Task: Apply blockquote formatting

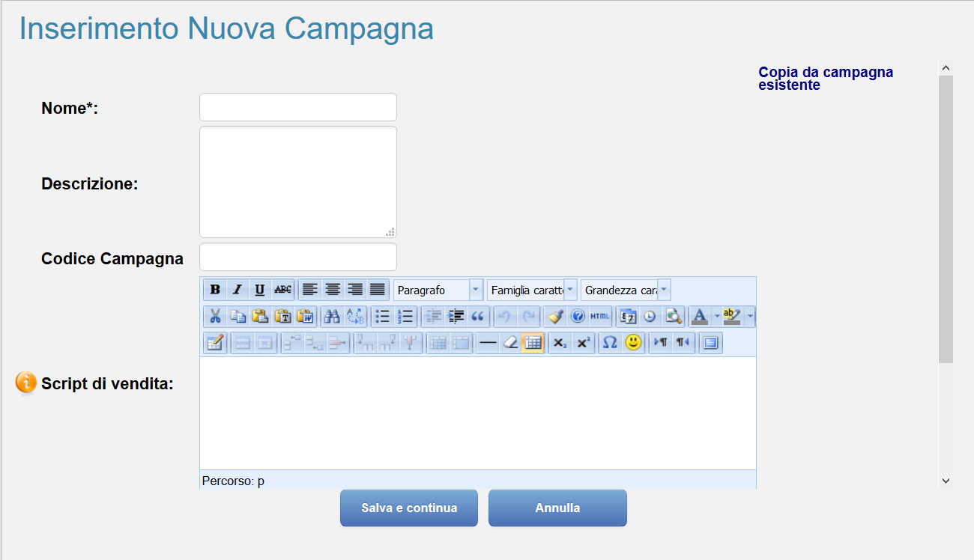Action: [x=478, y=317]
